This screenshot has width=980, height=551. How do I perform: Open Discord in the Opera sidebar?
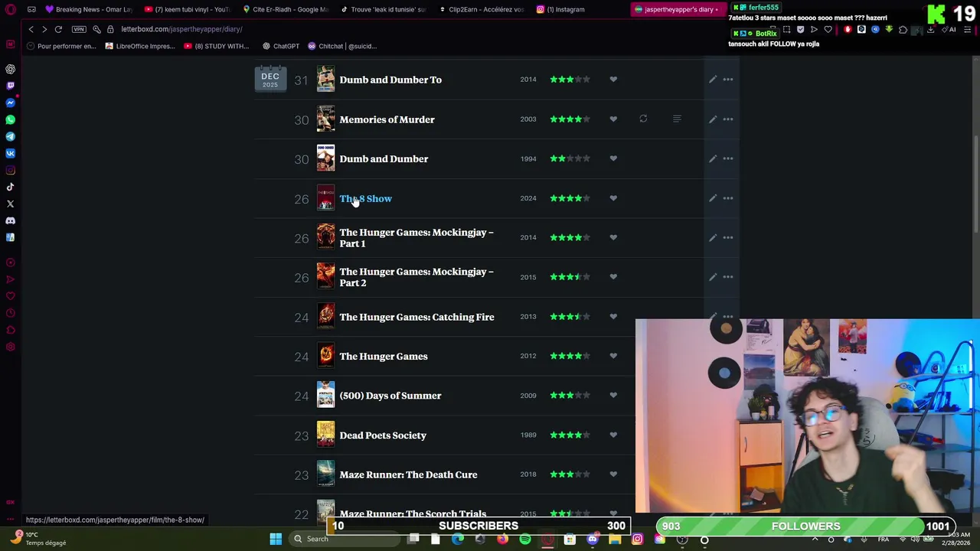click(10, 220)
